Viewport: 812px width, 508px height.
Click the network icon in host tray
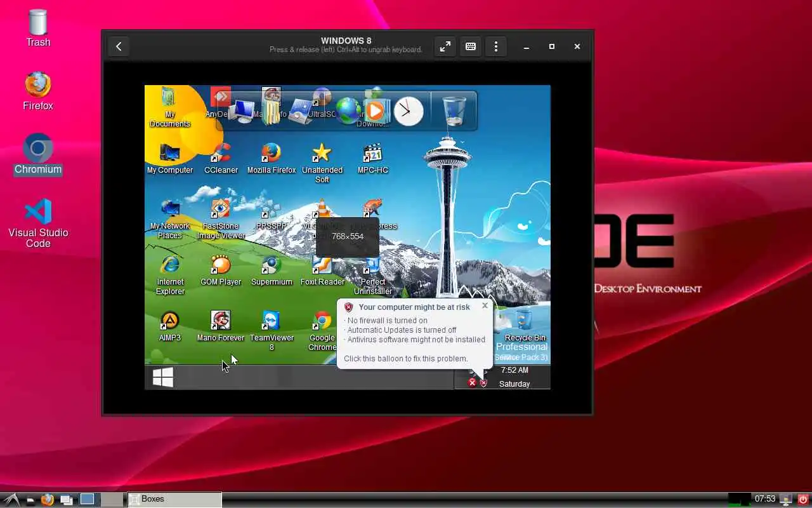click(x=787, y=500)
